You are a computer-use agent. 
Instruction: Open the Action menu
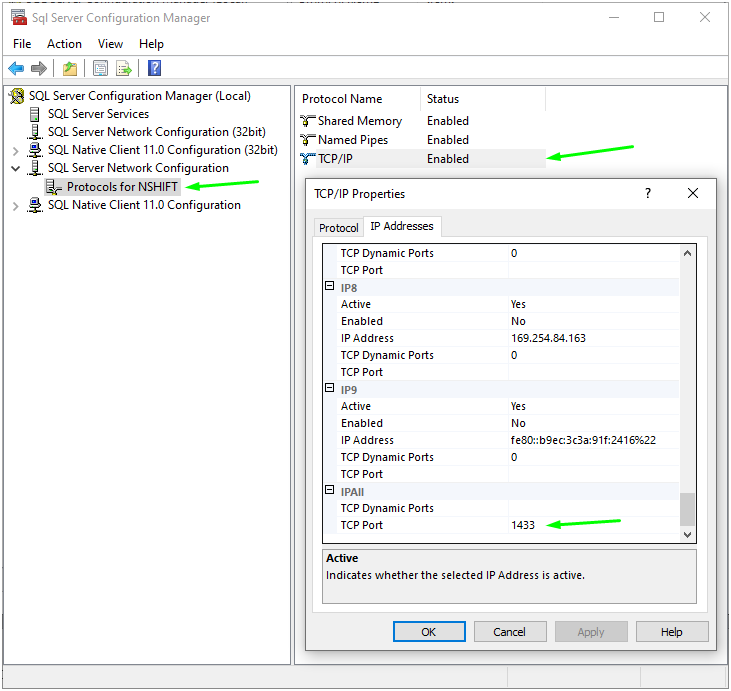click(64, 44)
